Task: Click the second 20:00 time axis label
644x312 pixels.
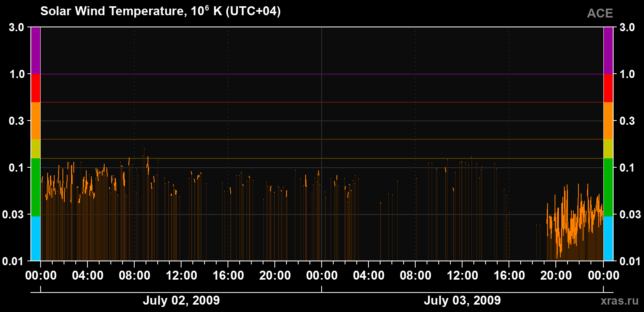Action: (556, 276)
